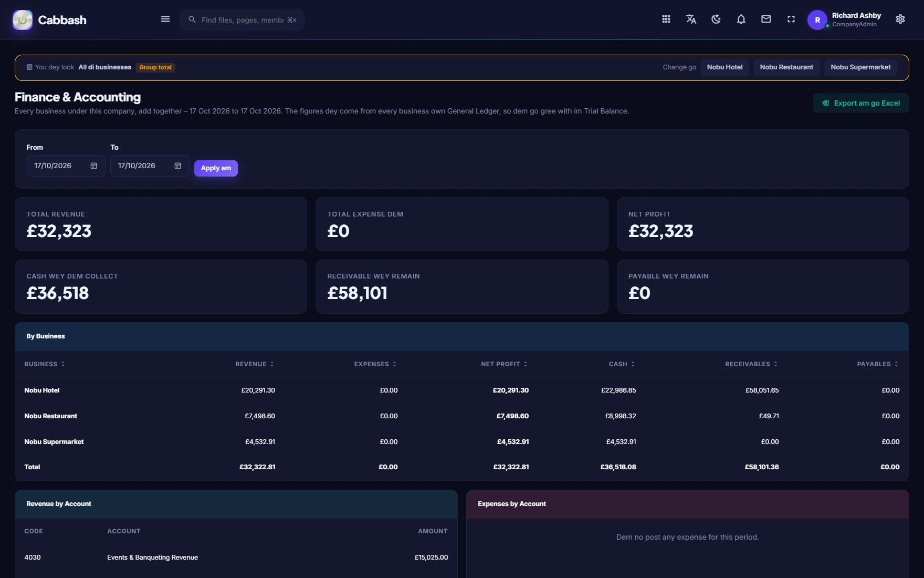The height and width of the screenshot is (578, 924).
Task: Select the Nobu Restaurant table row name
Action: [50, 416]
